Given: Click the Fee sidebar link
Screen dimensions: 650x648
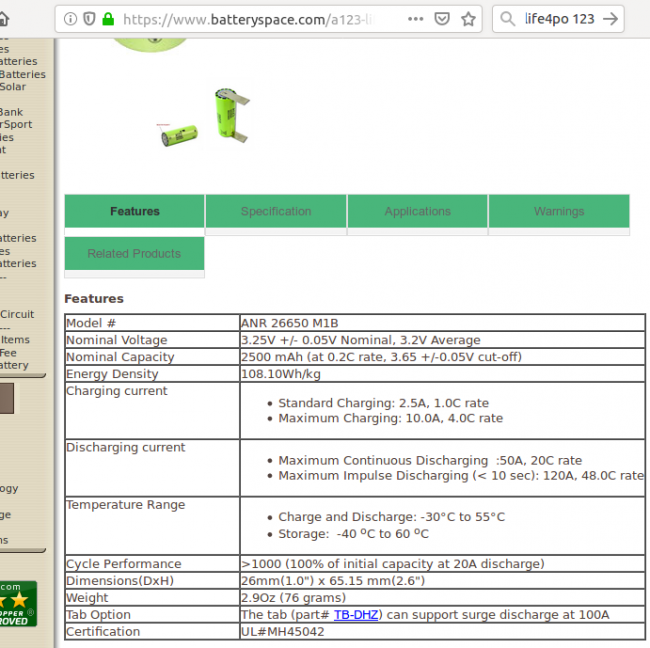Looking at the screenshot, I should pyautogui.click(x=8, y=353).
